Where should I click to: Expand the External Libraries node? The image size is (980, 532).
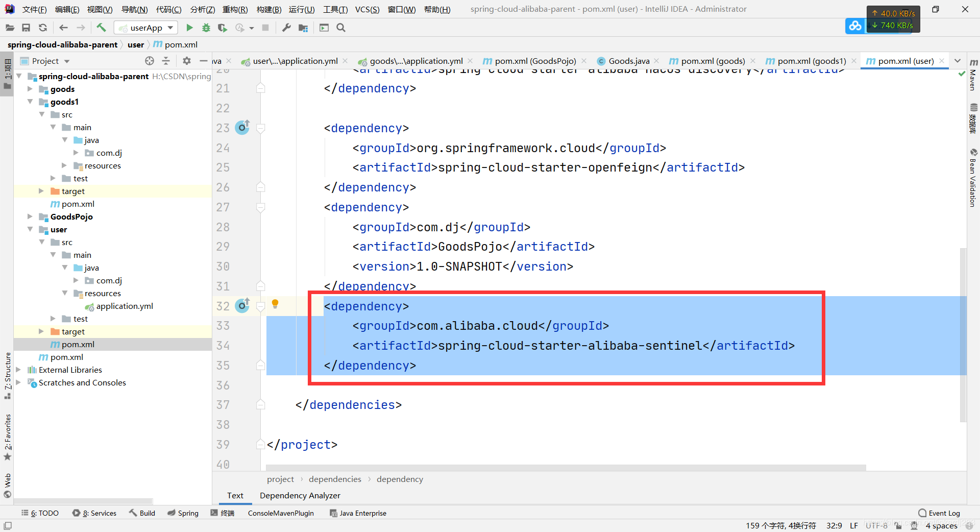[x=18, y=370]
